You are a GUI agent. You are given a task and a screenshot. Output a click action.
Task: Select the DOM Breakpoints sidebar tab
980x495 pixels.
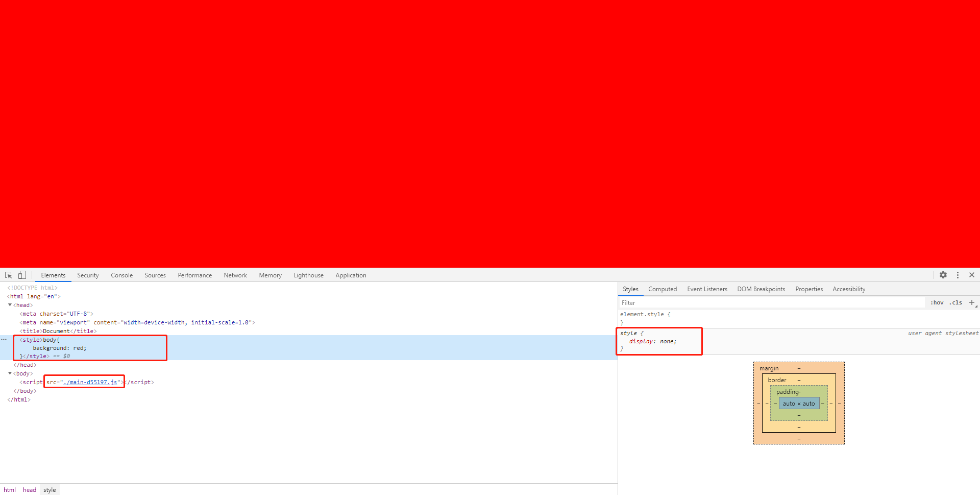(761, 289)
